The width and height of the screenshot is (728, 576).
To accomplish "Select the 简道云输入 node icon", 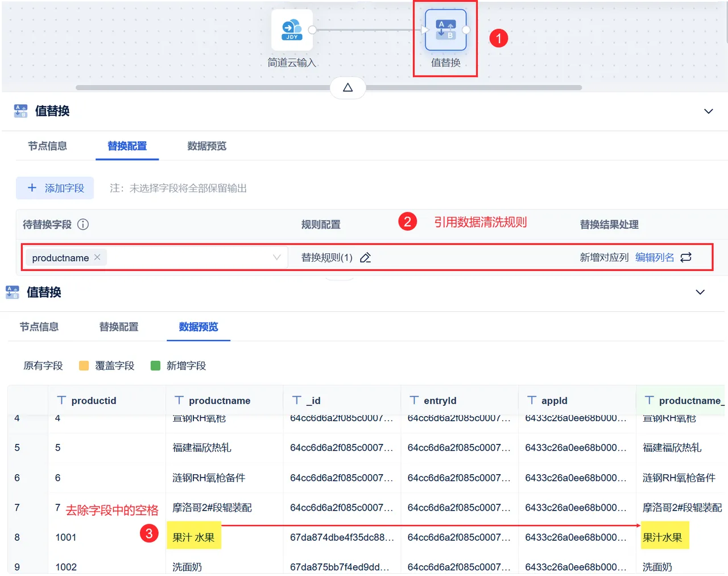I will [x=292, y=30].
